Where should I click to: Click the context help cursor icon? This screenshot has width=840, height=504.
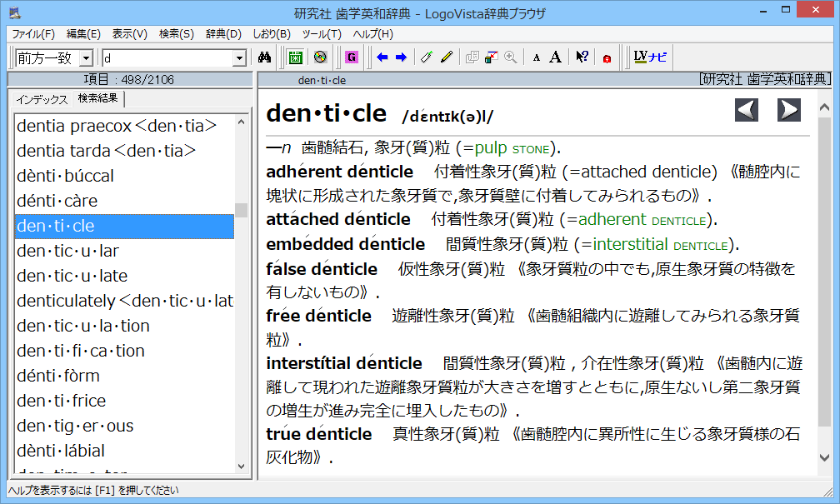click(x=582, y=57)
